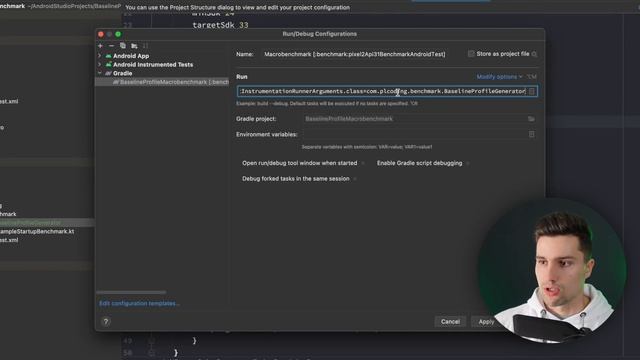Open ExampleStartupBenchmark.kt in project tree
The width and height of the screenshot is (640, 360).
[37, 231]
